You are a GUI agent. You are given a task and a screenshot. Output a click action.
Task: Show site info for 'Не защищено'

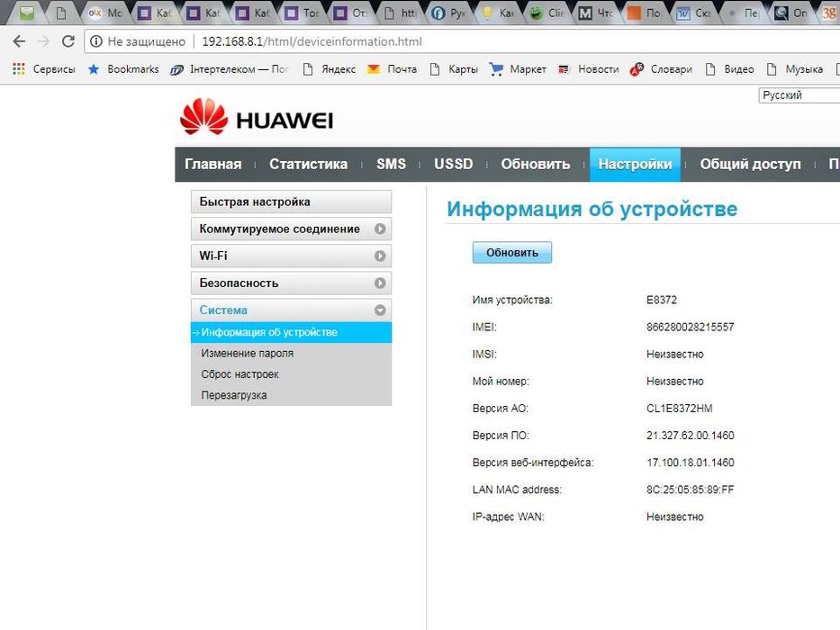pyautogui.click(x=138, y=41)
